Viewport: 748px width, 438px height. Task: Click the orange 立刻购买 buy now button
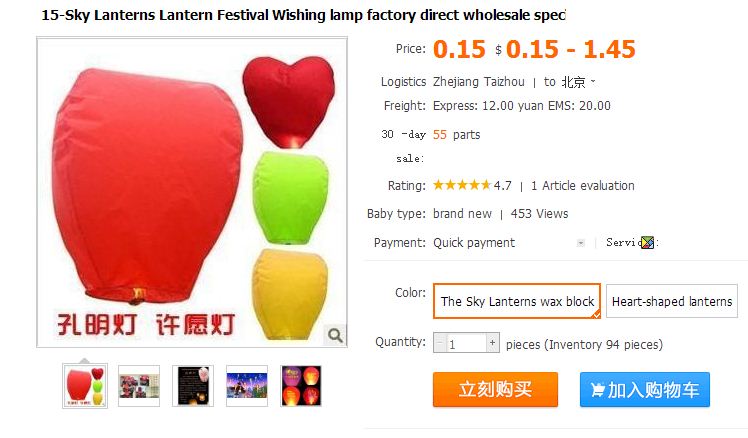495,389
